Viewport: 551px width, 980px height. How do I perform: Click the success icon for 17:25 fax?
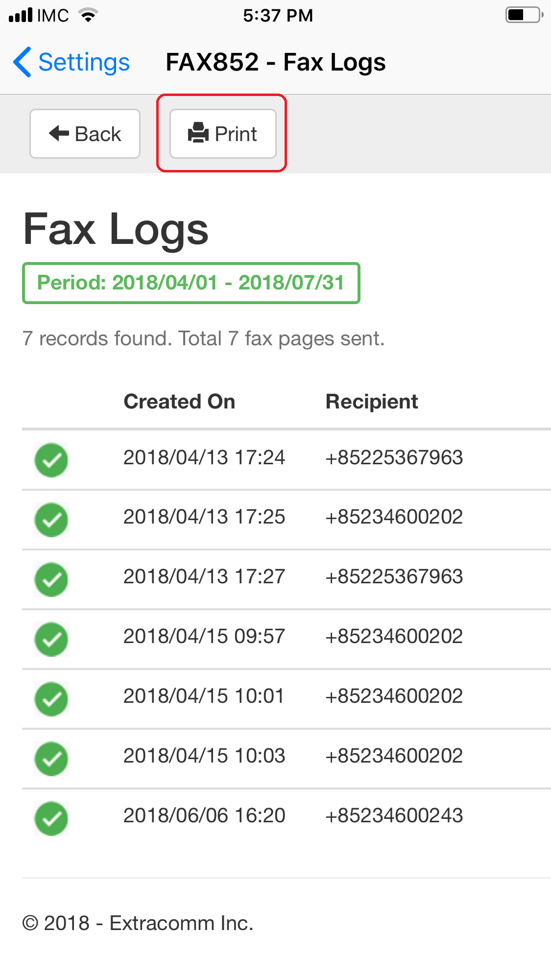pos(51,520)
